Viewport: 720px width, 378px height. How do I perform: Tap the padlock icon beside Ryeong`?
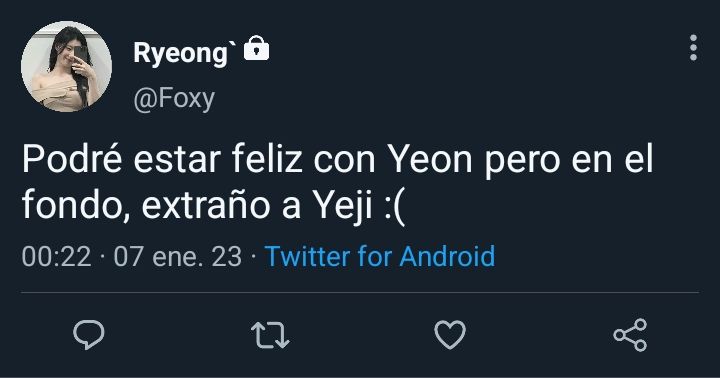pos(256,48)
